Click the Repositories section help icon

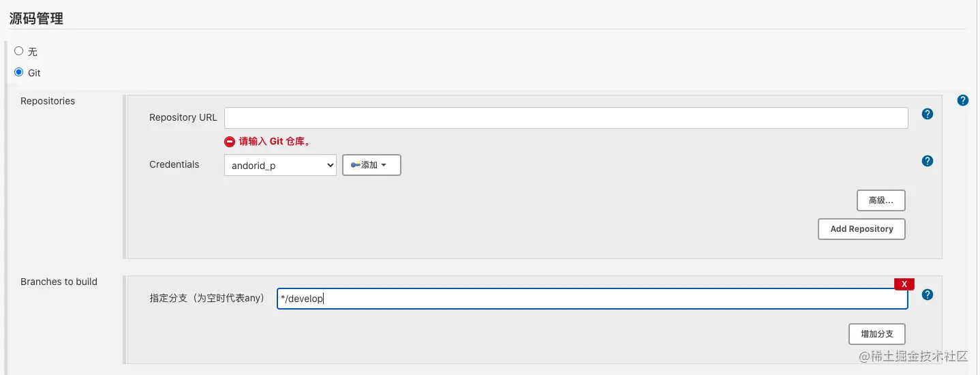[x=962, y=101]
